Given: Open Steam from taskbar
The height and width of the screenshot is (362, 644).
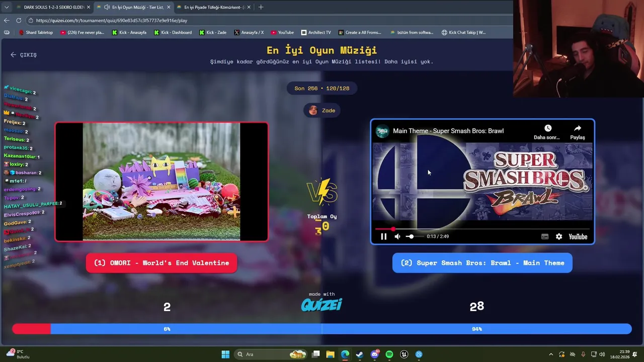Looking at the screenshot, I should coord(359,354).
